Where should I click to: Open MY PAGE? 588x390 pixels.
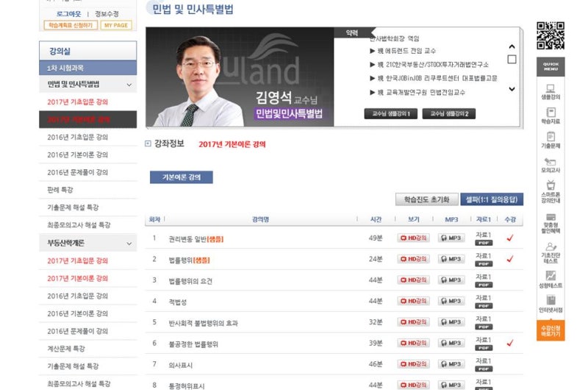coord(116,25)
